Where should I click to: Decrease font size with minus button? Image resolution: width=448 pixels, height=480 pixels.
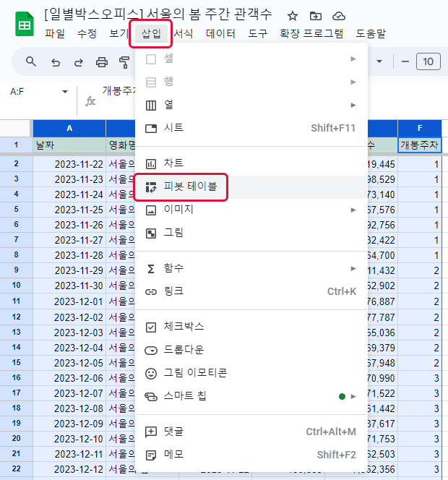pos(405,62)
